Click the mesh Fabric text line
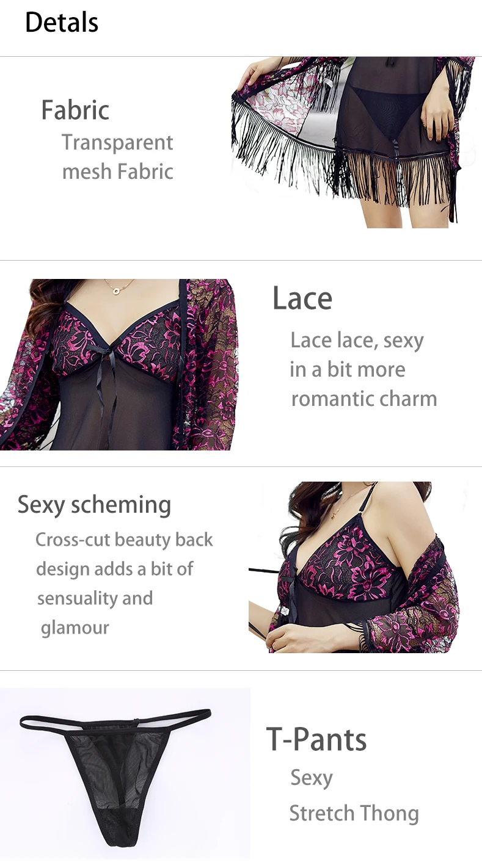 tap(118, 172)
